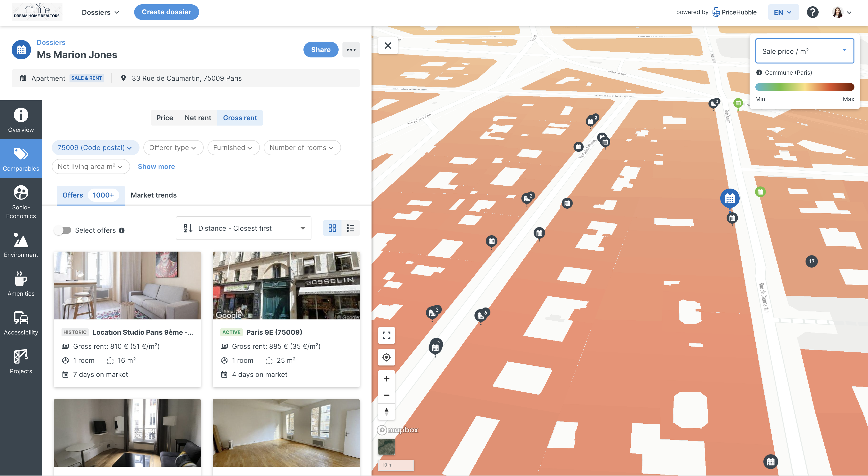The height and width of the screenshot is (476, 868).
Task: Center map with locate target icon
Action: [x=386, y=357]
